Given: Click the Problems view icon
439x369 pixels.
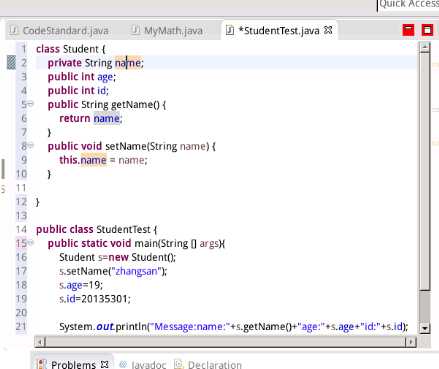Looking at the screenshot, I should tap(42, 365).
